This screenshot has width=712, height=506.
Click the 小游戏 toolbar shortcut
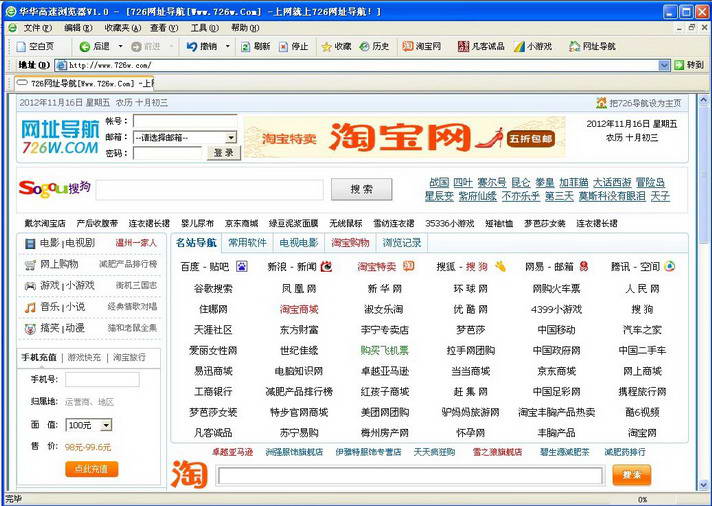pos(533,46)
